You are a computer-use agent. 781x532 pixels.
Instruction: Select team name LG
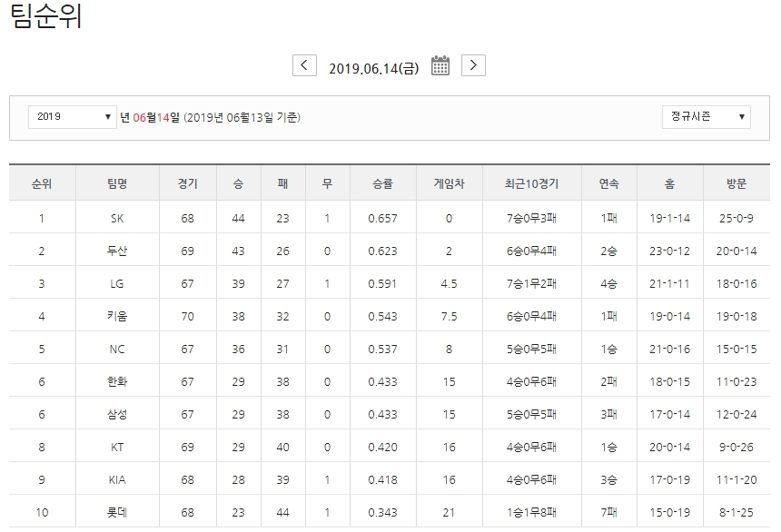[x=117, y=284]
